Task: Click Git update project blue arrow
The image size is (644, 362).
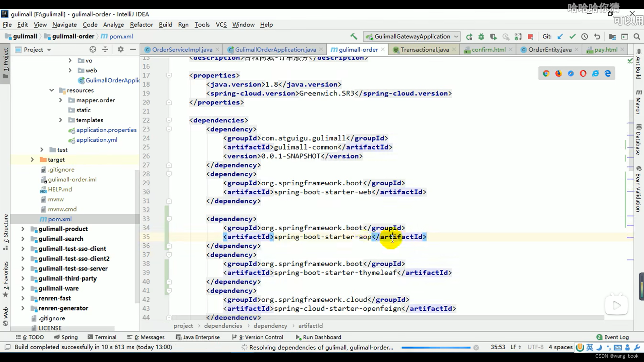Action: (560, 37)
